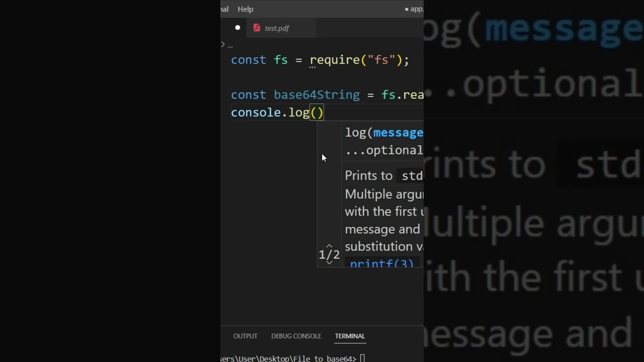Click the base64String variable name
Image resolution: width=644 pixels, height=362 pixels.
[316, 95]
